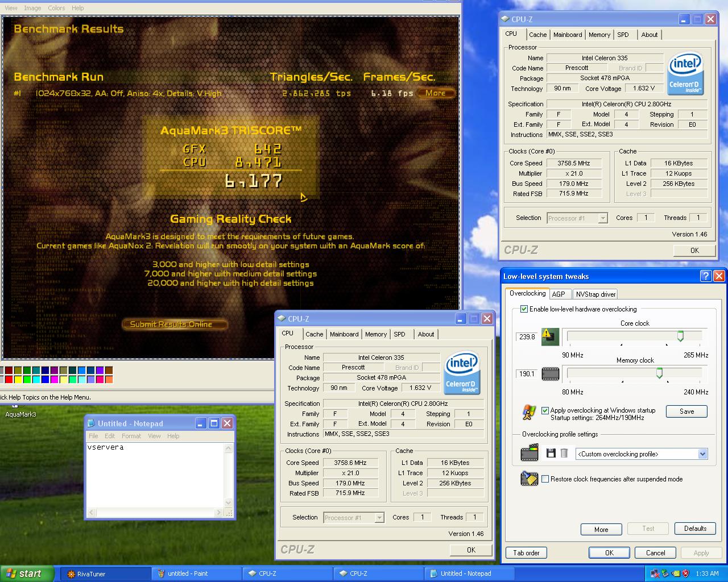Image resolution: width=728 pixels, height=582 pixels.
Task: Click OK in lower CPU-Z window
Action: [x=471, y=550]
